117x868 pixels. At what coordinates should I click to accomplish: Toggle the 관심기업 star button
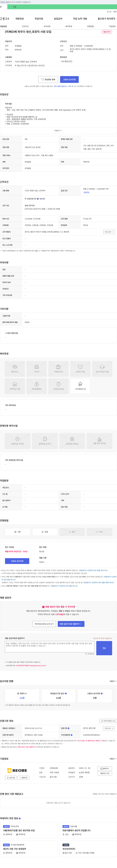(x=11, y=778)
